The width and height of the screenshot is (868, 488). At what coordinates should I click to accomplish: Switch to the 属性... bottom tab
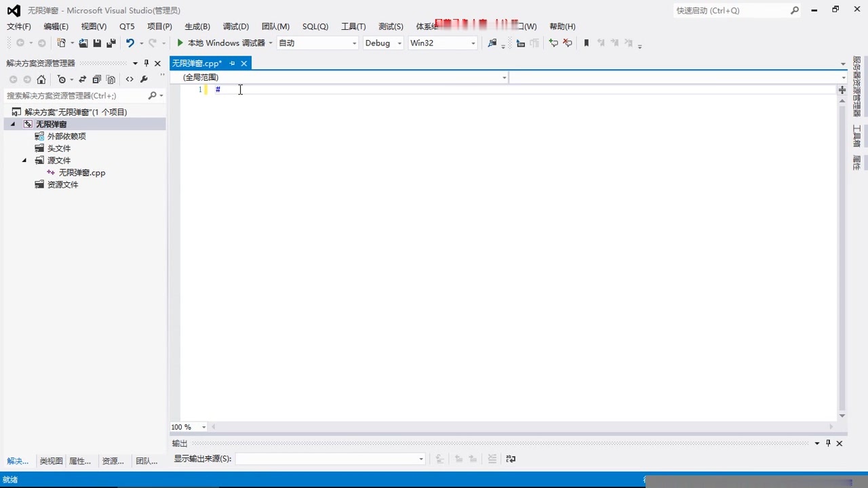pos(80,461)
